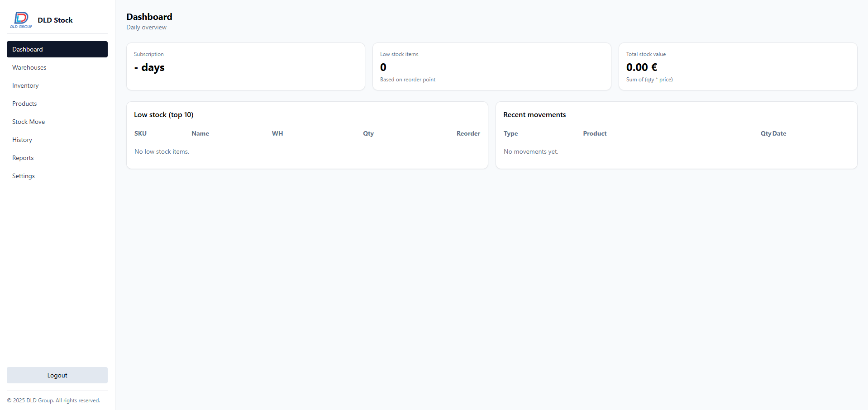Click the SKU column header
The image size is (868, 410).
[140, 133]
